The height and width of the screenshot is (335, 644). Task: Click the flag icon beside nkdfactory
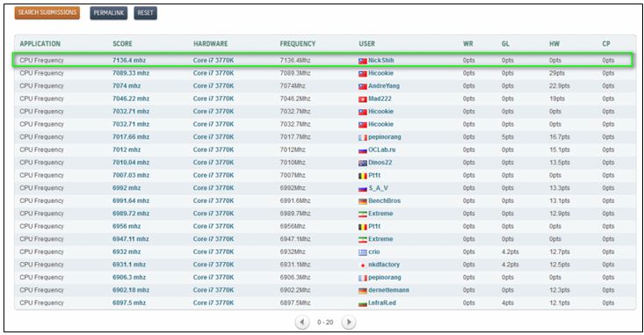[362, 265]
